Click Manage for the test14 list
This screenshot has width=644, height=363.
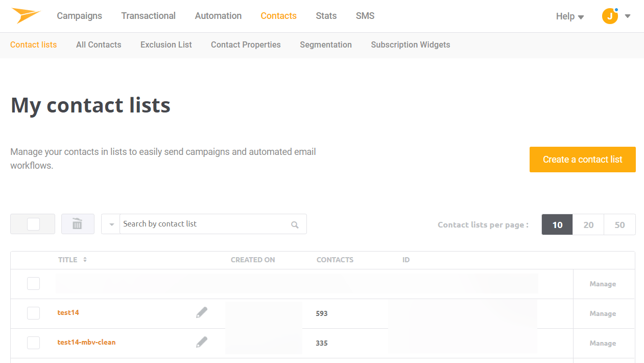coord(603,313)
